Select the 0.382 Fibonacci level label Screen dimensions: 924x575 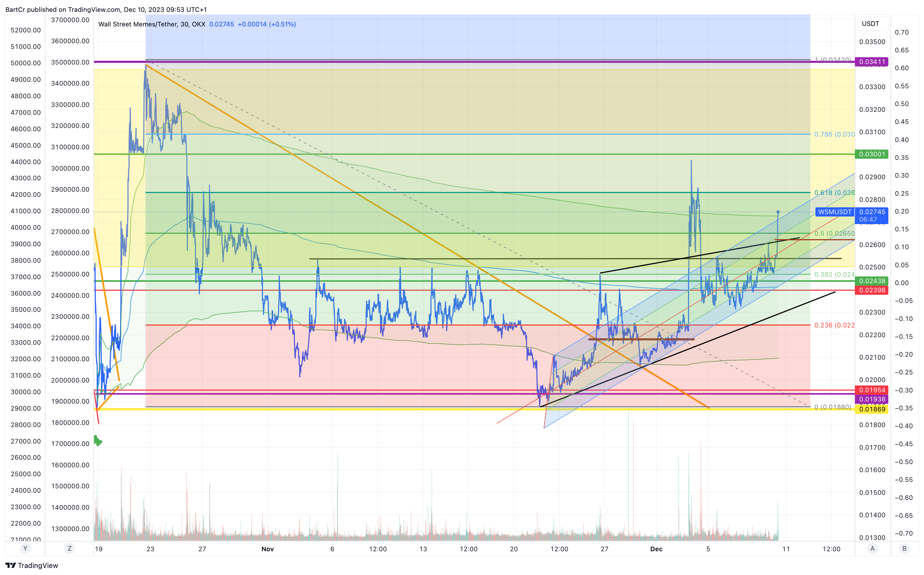[x=834, y=274]
